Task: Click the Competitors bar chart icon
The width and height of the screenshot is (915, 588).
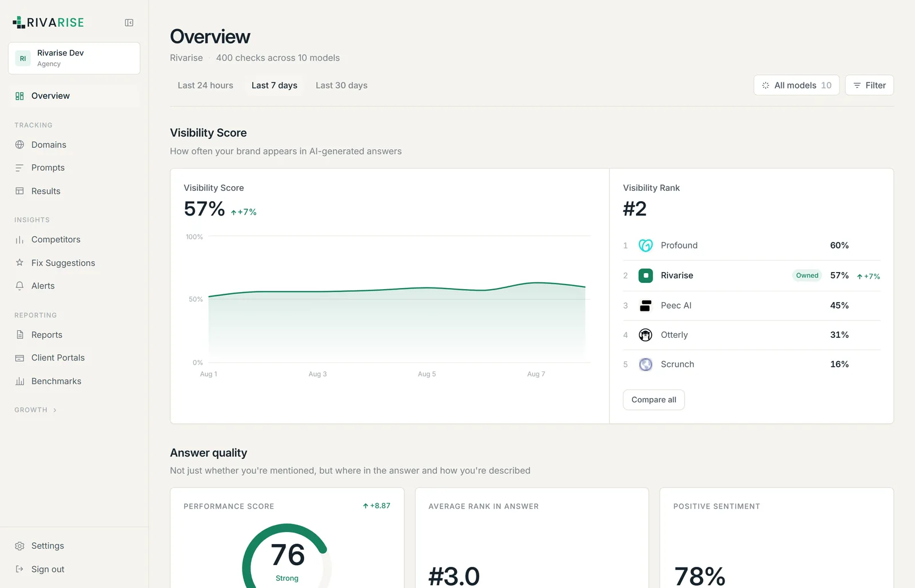Action: click(x=19, y=239)
